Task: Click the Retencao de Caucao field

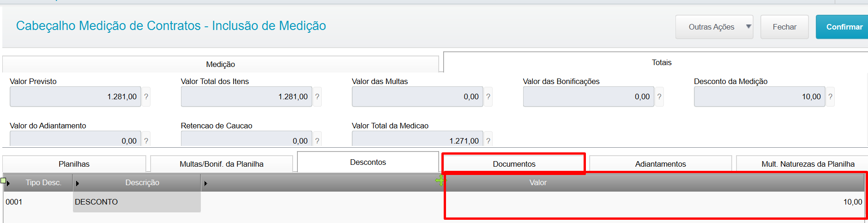Action: pos(247,139)
